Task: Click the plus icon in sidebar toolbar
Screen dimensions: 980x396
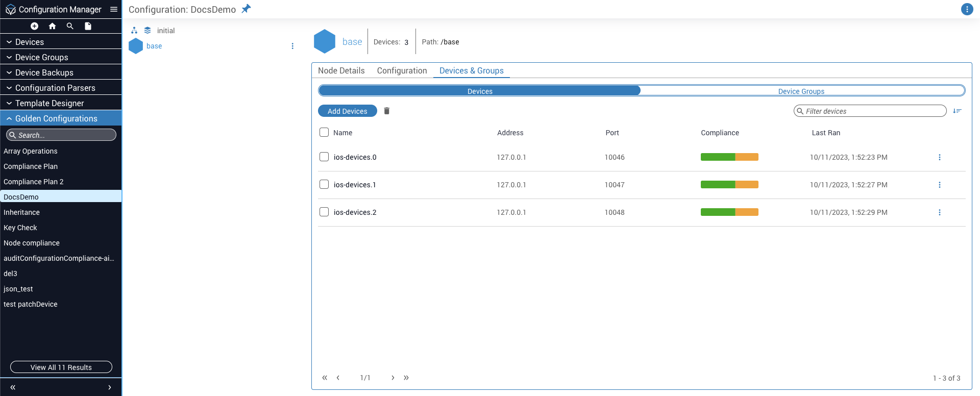Action: point(34,26)
